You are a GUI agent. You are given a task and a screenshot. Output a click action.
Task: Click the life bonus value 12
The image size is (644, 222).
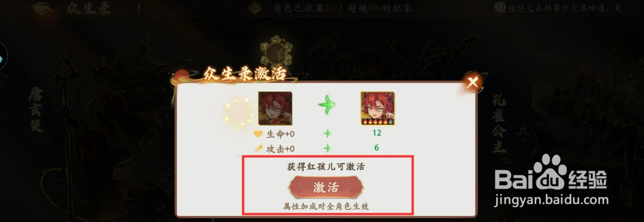point(377,133)
